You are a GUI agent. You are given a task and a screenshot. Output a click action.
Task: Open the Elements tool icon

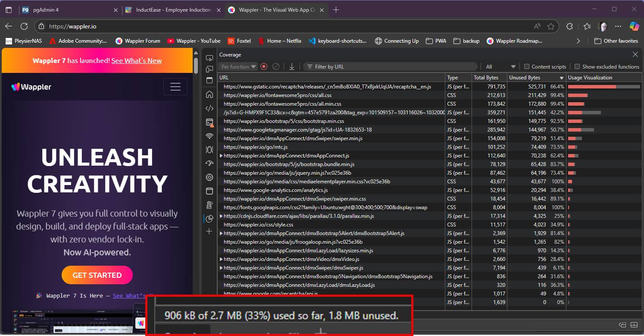pos(209,108)
